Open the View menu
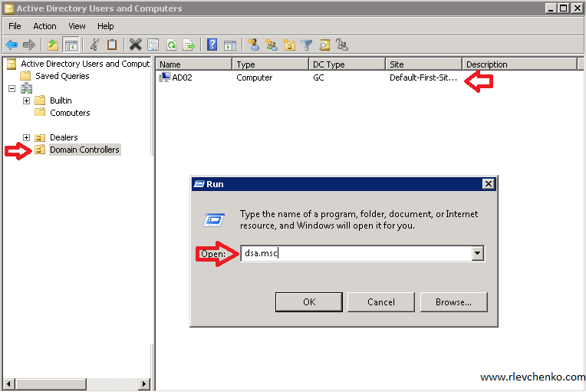 77,26
